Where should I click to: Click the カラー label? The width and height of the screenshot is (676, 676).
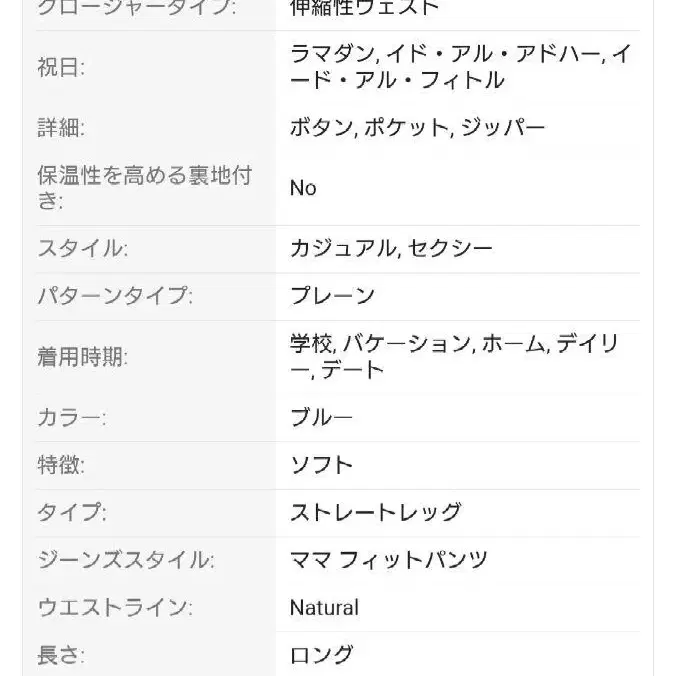click(72, 417)
